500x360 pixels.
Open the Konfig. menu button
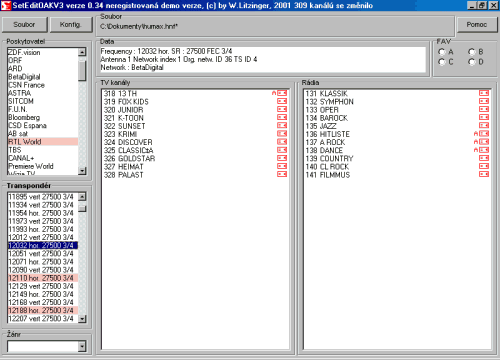(71, 25)
